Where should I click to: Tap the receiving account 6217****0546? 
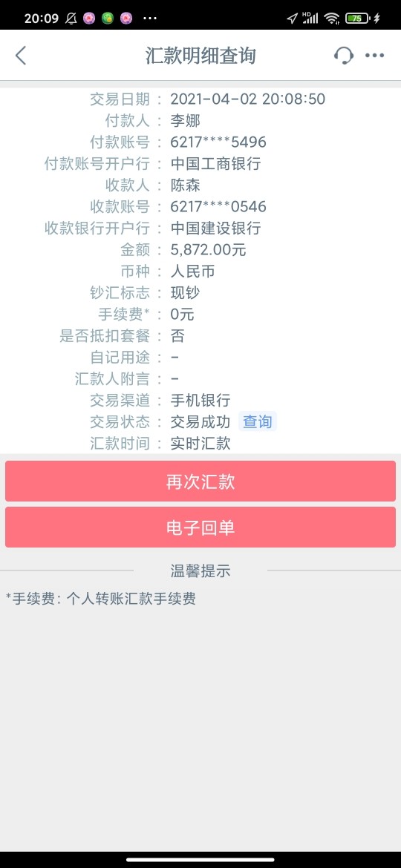218,207
